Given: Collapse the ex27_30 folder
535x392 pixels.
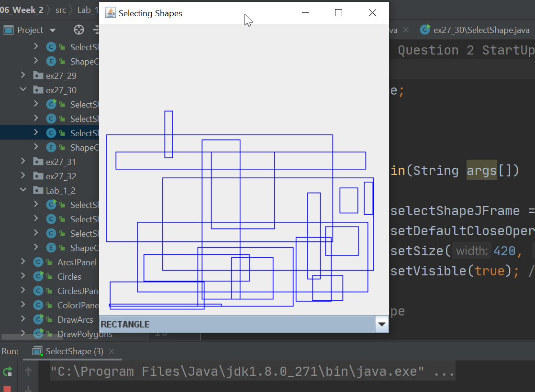Looking at the screenshot, I should coord(23,90).
